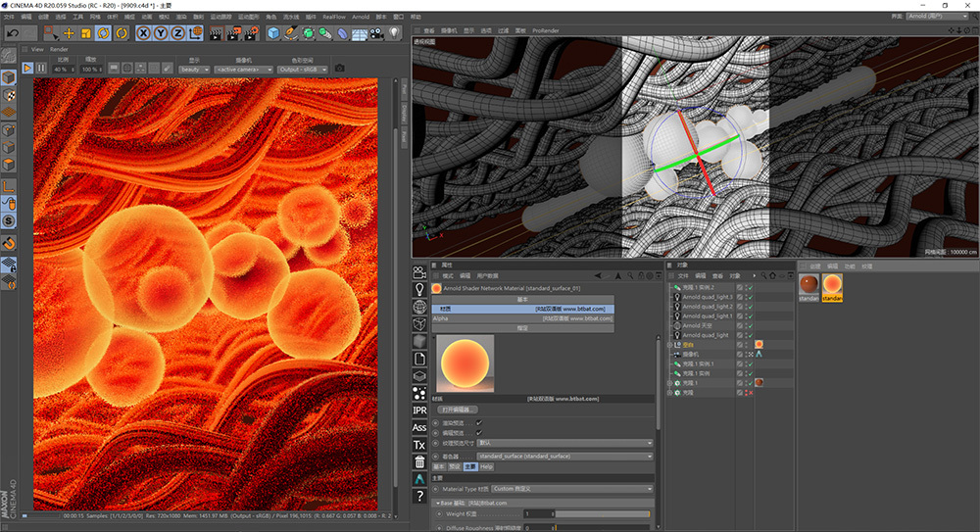Open the Output - sRGB color space dropdown
Screen dimensions: 980x532
pyautogui.click(x=303, y=70)
